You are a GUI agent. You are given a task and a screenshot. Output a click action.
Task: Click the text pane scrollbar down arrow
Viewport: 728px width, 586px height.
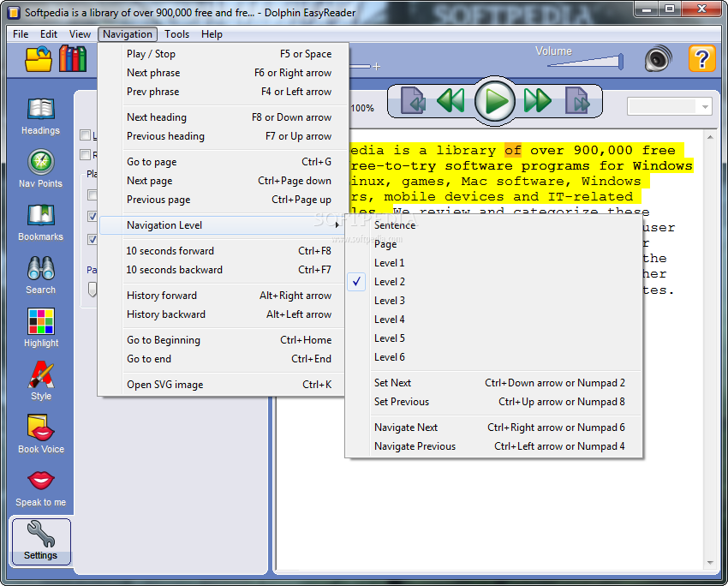point(710,563)
